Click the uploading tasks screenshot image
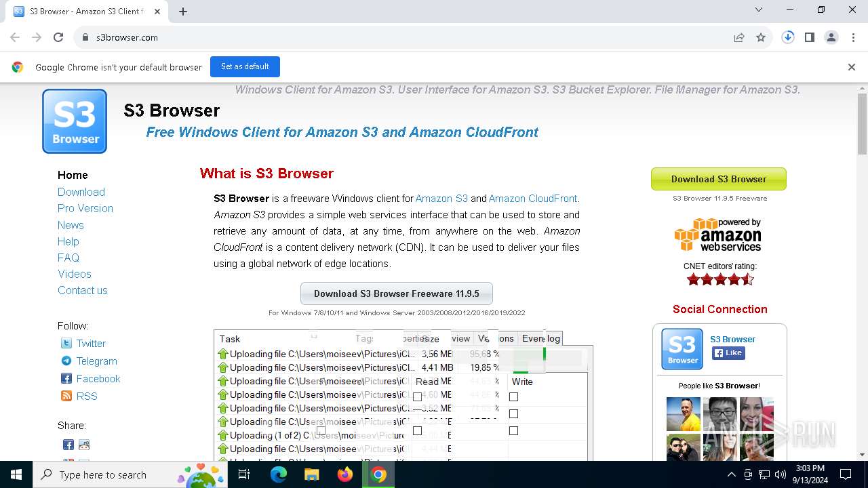 click(403, 396)
